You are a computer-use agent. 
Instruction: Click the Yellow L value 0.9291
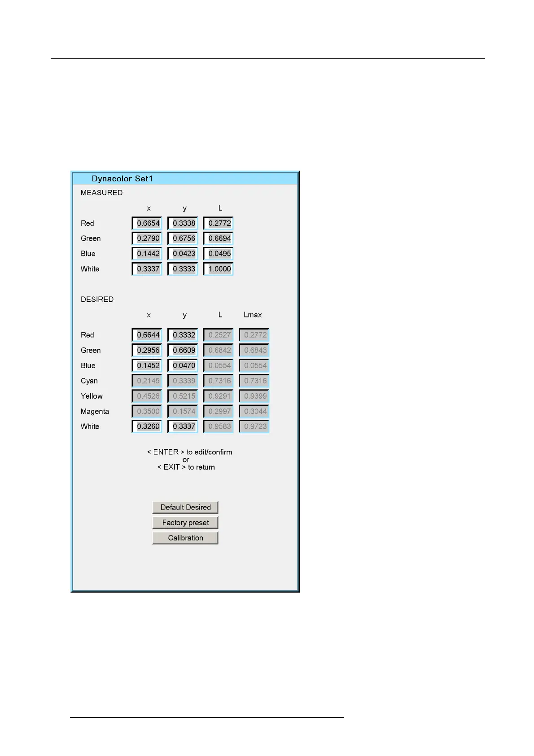pos(219,396)
